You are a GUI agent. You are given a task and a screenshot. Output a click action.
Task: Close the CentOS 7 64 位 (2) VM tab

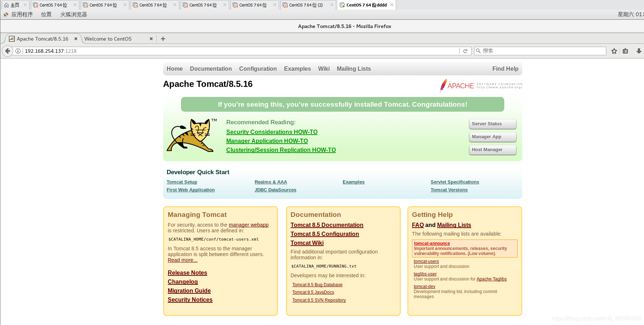(x=332, y=5)
